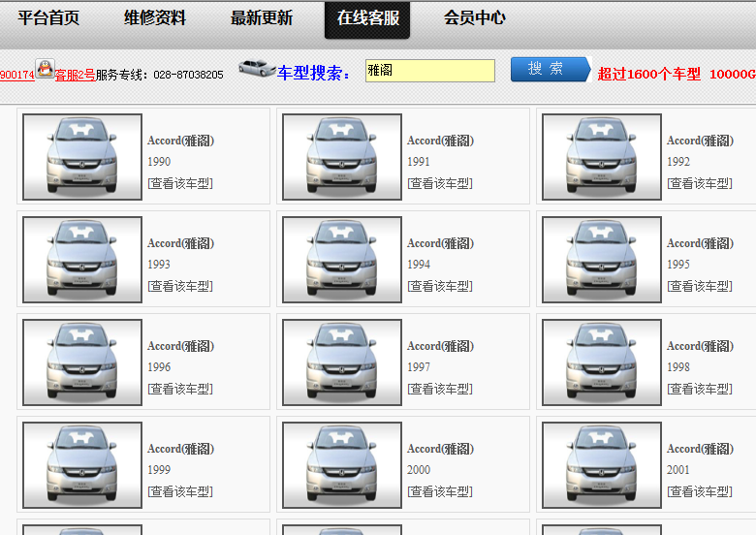Click 查看该车型 for Accord 1996
756x535 pixels.
180,389
